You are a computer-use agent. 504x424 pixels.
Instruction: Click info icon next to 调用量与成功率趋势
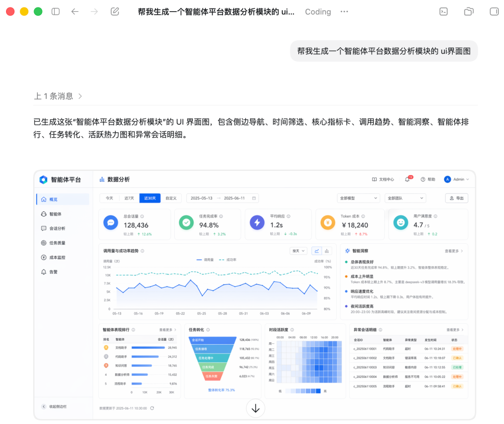[142, 251]
